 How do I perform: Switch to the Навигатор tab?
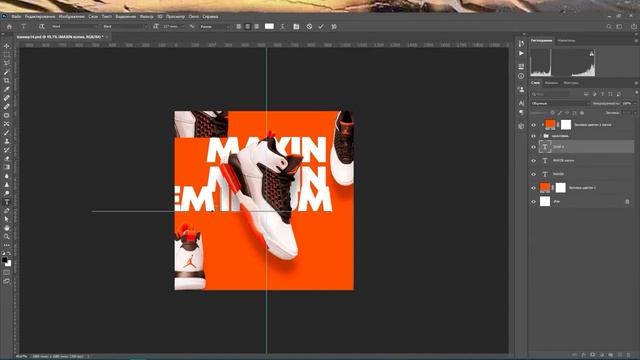coord(566,40)
